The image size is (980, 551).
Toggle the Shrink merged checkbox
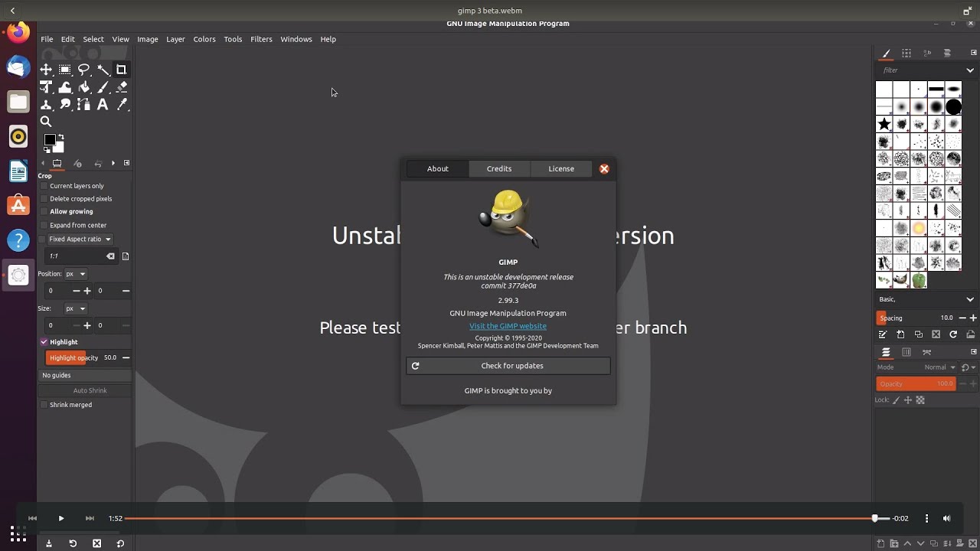coord(44,405)
